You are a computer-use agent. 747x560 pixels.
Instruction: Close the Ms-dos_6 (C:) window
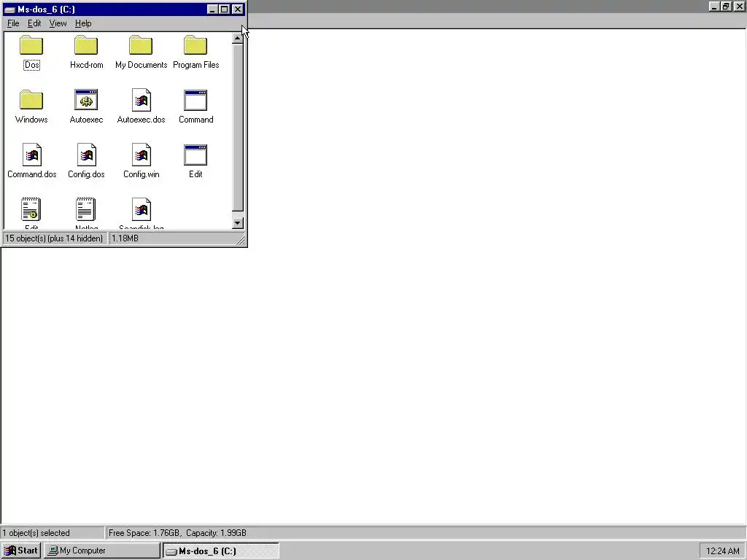tap(237, 9)
